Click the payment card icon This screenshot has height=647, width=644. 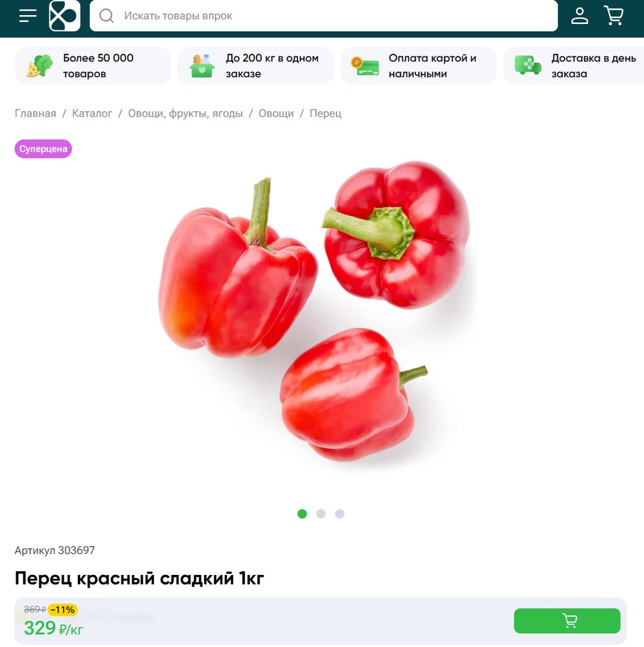365,66
